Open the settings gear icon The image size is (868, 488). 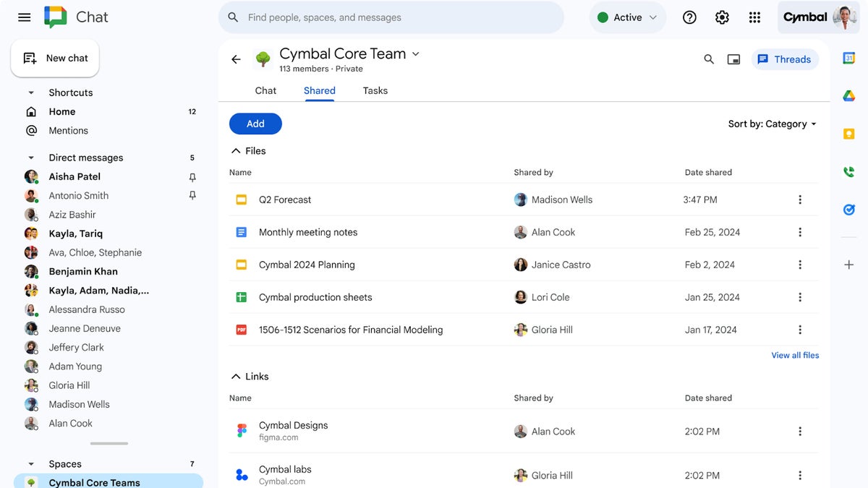tap(722, 17)
